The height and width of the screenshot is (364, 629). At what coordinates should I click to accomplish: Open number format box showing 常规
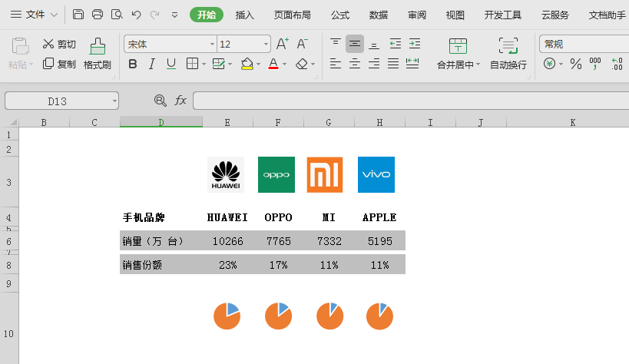584,44
